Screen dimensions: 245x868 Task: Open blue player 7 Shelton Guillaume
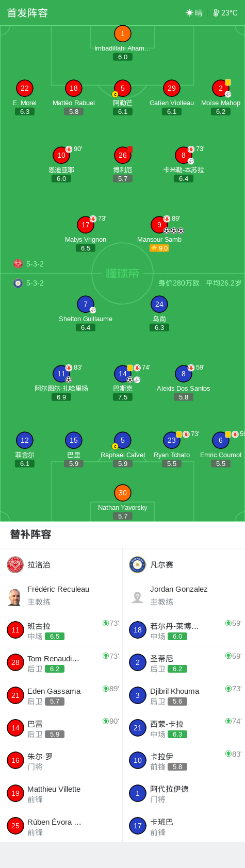pyautogui.click(x=86, y=304)
